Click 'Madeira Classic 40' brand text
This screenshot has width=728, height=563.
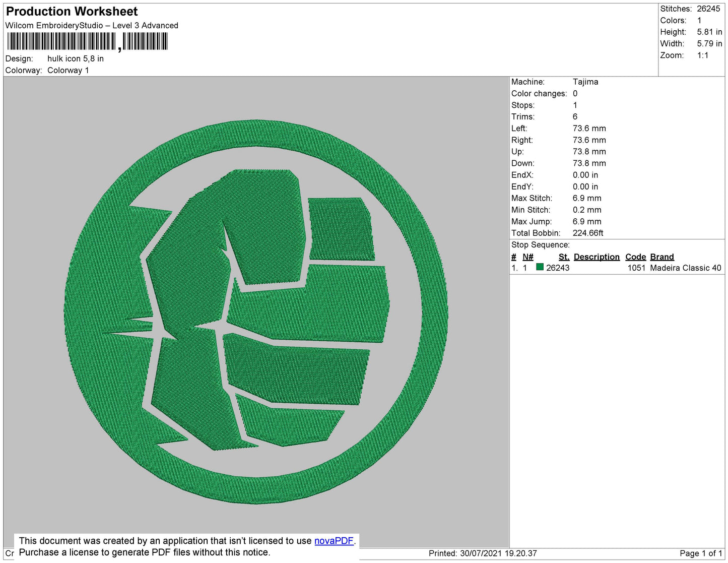point(686,268)
